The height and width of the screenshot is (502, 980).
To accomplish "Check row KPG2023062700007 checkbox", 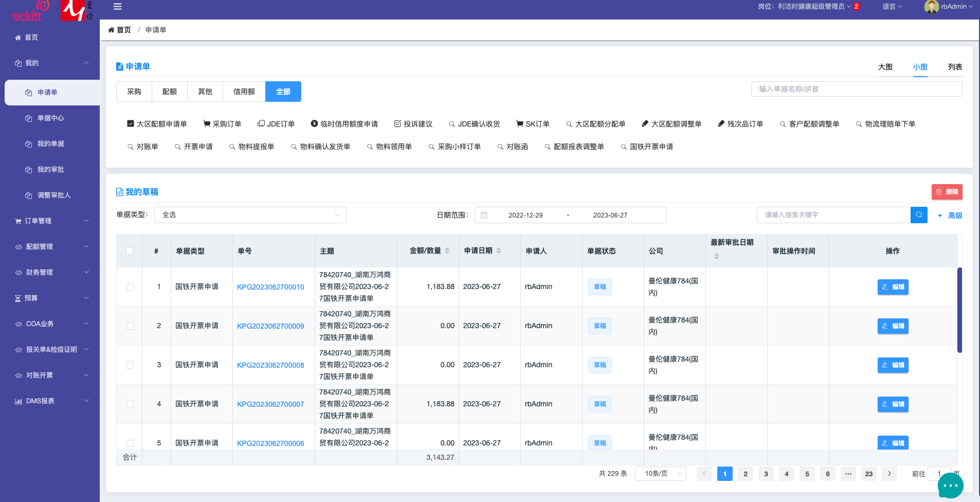I will coord(130,404).
